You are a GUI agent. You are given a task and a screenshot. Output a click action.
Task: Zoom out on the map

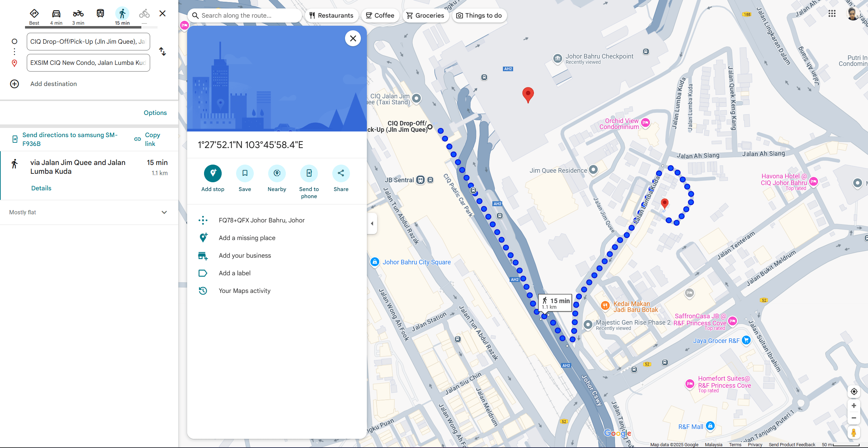point(854,418)
